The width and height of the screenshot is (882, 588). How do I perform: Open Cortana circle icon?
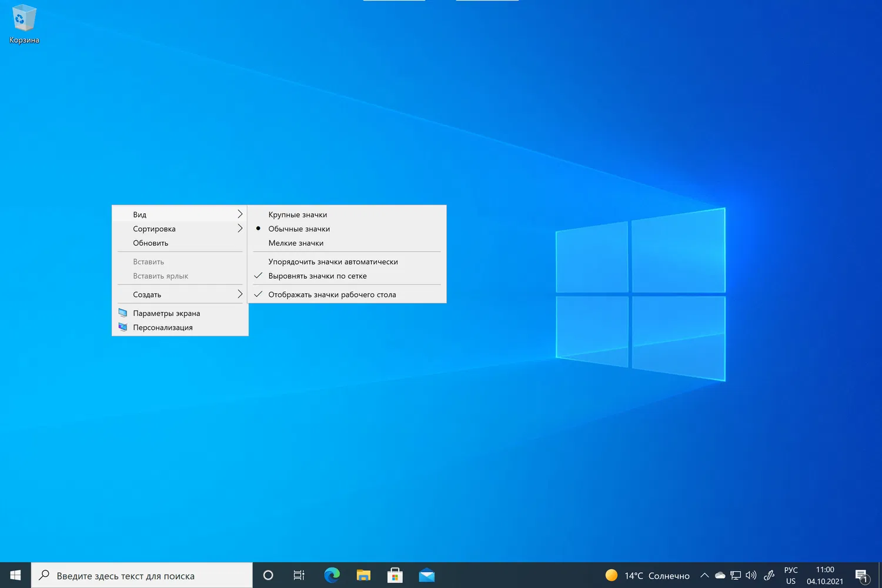pyautogui.click(x=268, y=575)
